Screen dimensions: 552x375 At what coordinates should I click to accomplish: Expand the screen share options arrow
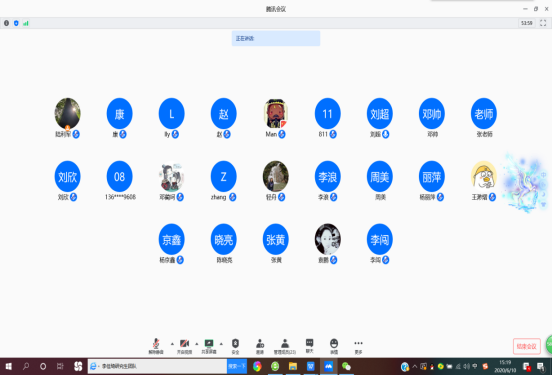(221, 344)
